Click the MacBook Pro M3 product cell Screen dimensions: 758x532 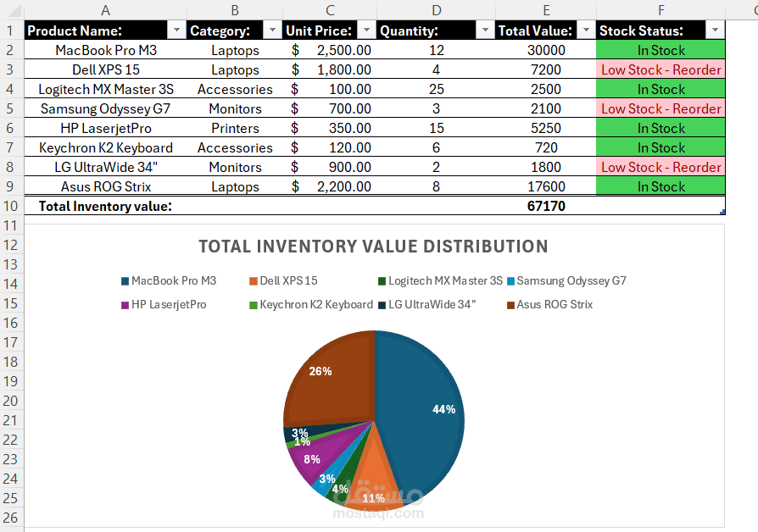(x=105, y=50)
